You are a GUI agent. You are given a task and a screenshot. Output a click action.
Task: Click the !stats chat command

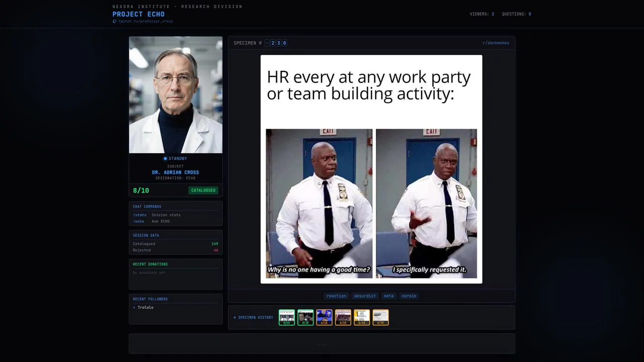(139, 215)
